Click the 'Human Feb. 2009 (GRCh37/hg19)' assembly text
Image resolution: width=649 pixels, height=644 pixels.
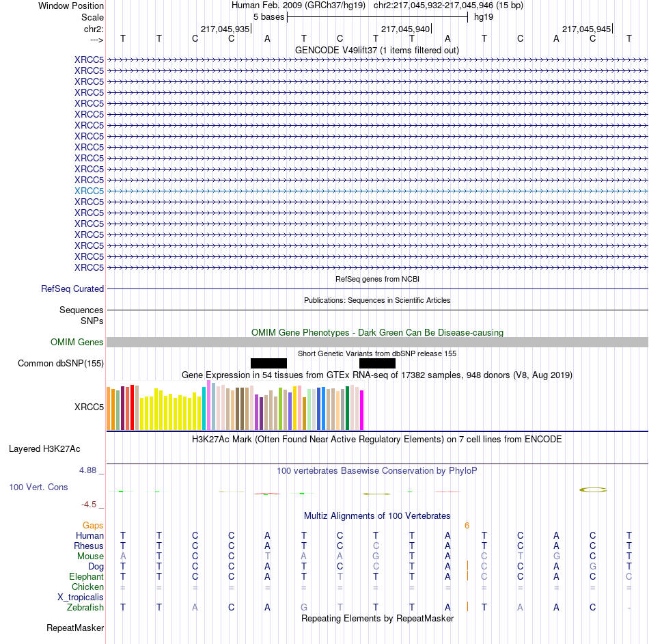coord(299,5)
